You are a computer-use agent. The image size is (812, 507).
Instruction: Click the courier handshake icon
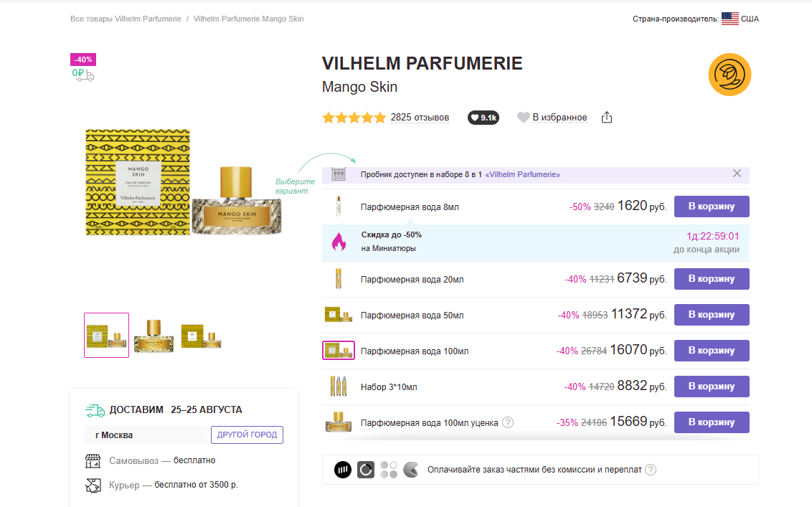[x=93, y=485]
